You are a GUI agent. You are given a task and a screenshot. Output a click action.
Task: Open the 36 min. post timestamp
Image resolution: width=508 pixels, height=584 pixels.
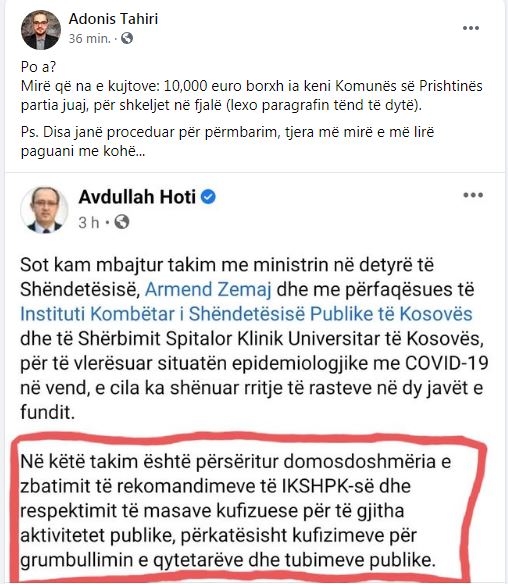click(x=89, y=38)
